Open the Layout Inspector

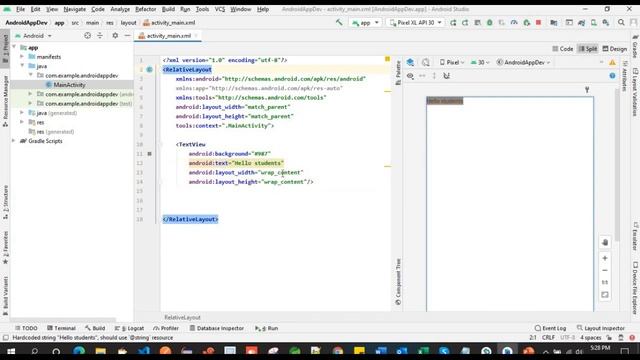[x=601, y=328]
